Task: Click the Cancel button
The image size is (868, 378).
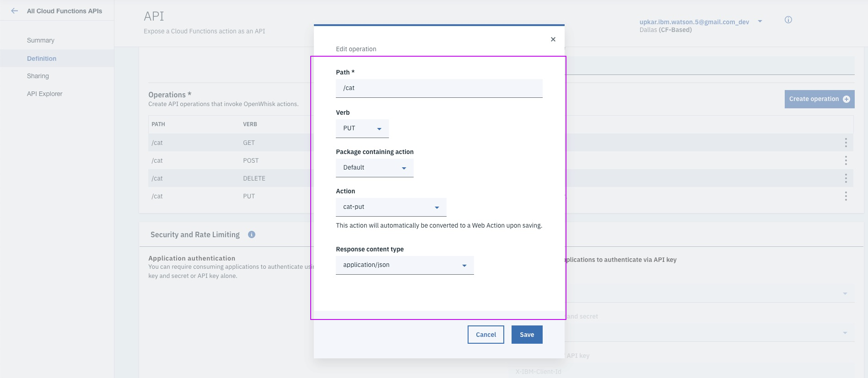Action: [486, 335]
